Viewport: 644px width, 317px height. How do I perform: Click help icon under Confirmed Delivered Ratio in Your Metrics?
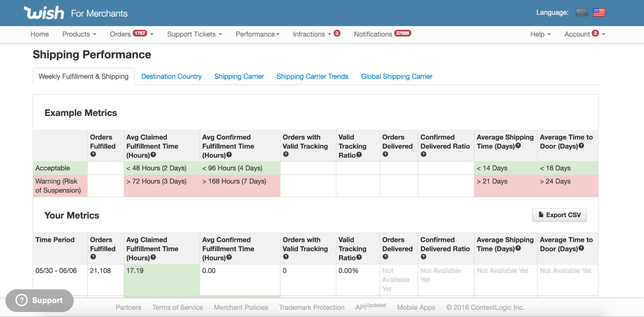424,257
